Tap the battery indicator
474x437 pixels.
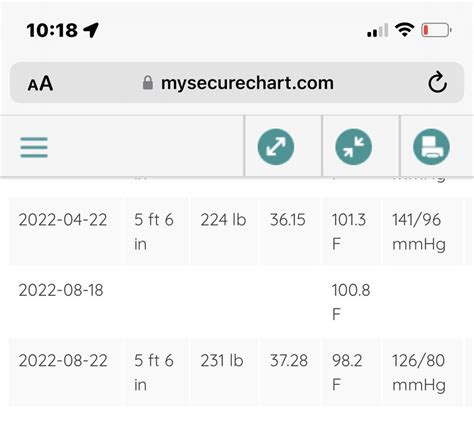pyautogui.click(x=436, y=30)
